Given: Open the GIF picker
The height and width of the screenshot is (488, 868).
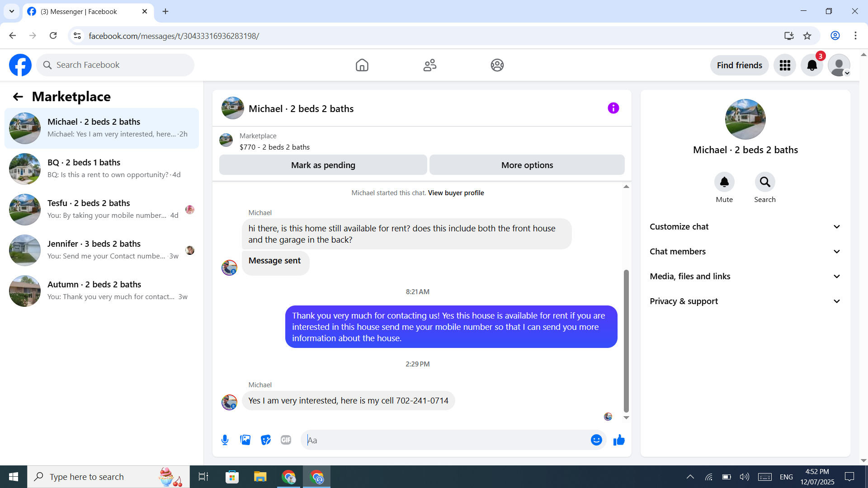Looking at the screenshot, I should tap(286, 440).
